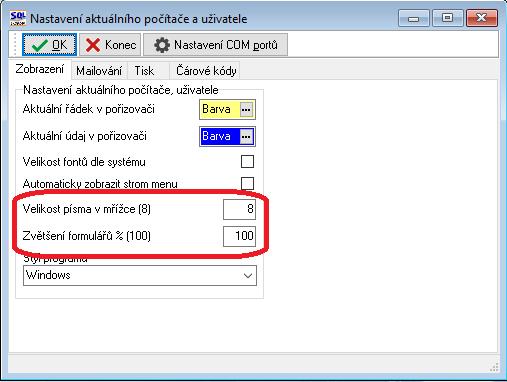Minimize the settings dialog window
This screenshot has height=382, width=507.
point(413,18)
